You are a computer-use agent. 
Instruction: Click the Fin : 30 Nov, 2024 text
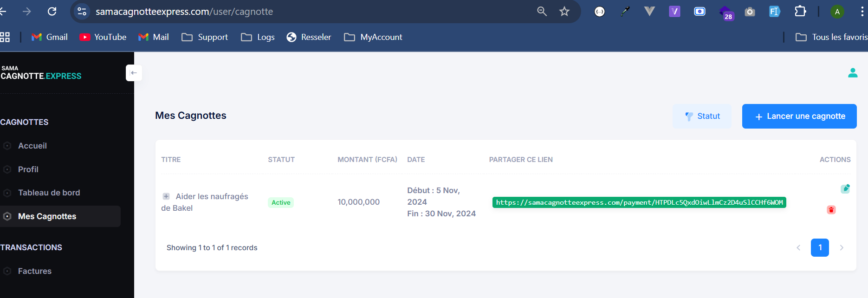coord(441,214)
